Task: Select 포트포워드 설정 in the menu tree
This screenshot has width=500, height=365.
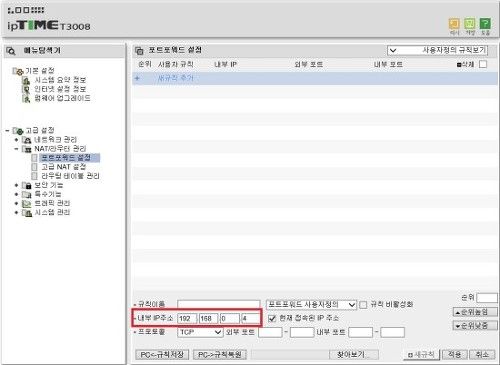Action: [66, 158]
